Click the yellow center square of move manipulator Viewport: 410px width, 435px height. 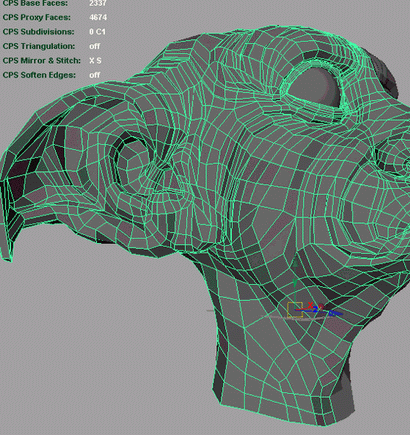point(295,309)
